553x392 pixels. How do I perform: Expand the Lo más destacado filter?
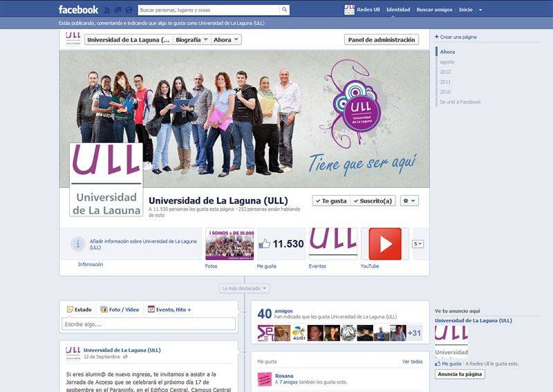245,288
